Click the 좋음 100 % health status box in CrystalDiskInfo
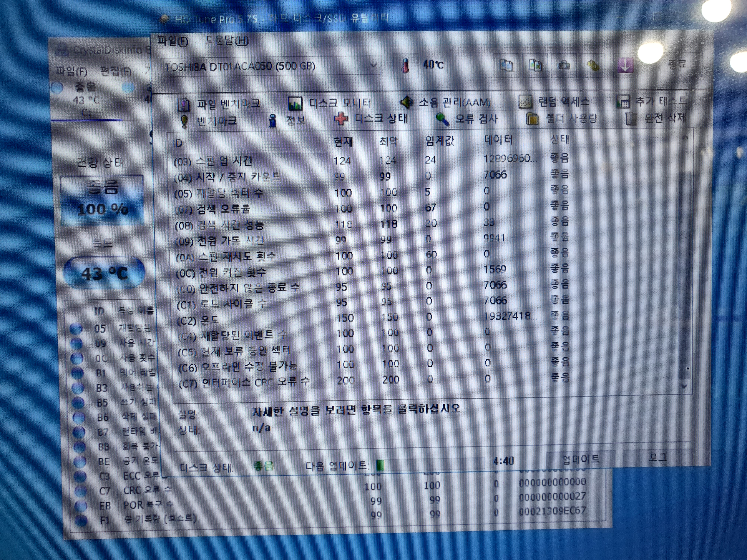Image resolution: width=747 pixels, height=560 pixels. coord(102,200)
